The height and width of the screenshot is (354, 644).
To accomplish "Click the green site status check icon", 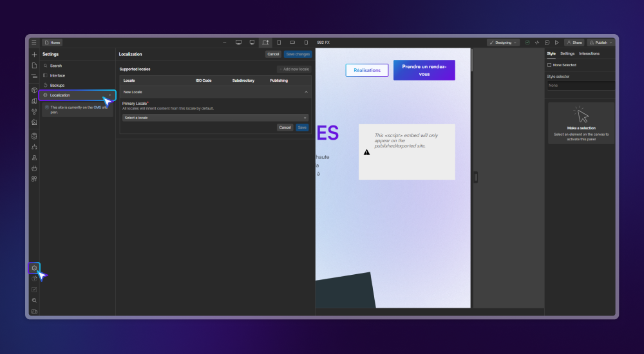I will click(527, 42).
